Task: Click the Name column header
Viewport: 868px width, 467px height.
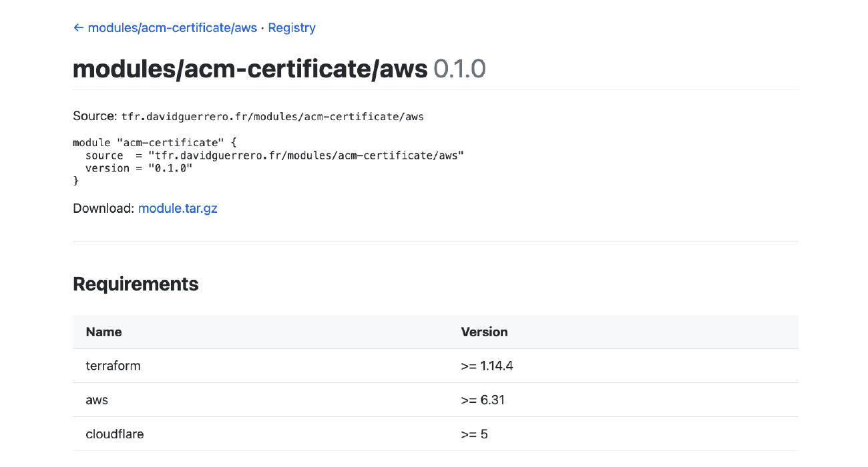Action: click(103, 332)
